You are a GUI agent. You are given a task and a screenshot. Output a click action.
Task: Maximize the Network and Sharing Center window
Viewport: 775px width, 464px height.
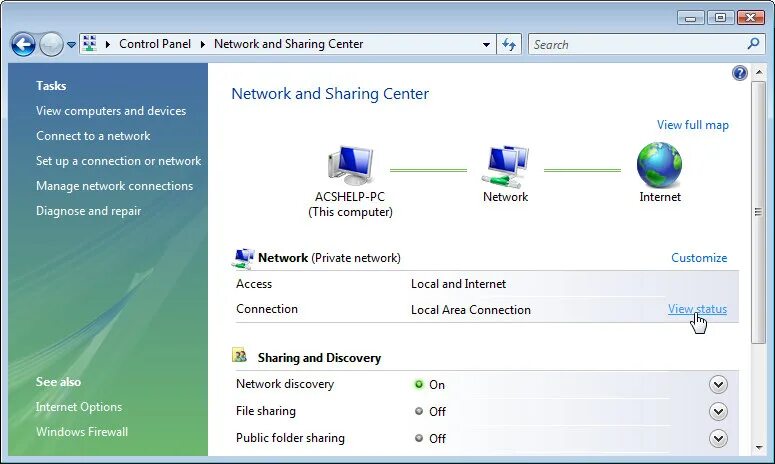pos(720,18)
